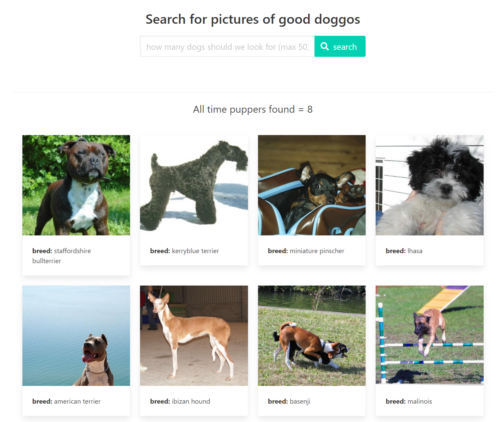The height and width of the screenshot is (422, 504).
Task: Click the ibizan hound image
Action: click(x=194, y=336)
